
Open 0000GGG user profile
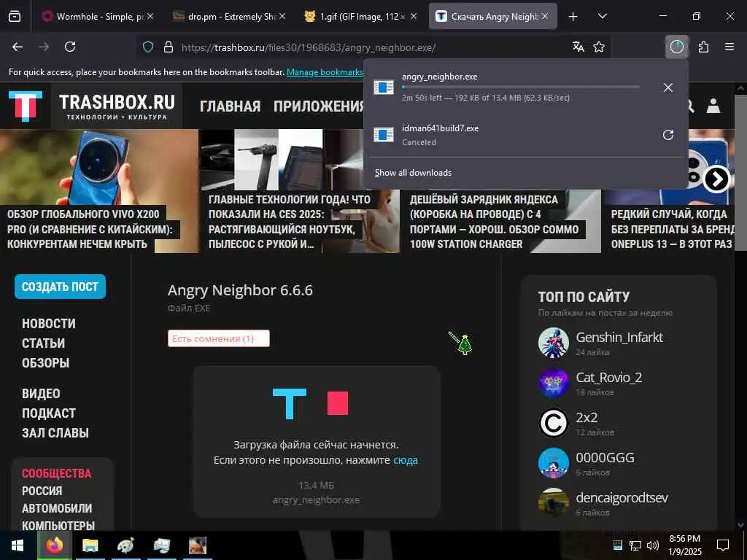point(605,458)
